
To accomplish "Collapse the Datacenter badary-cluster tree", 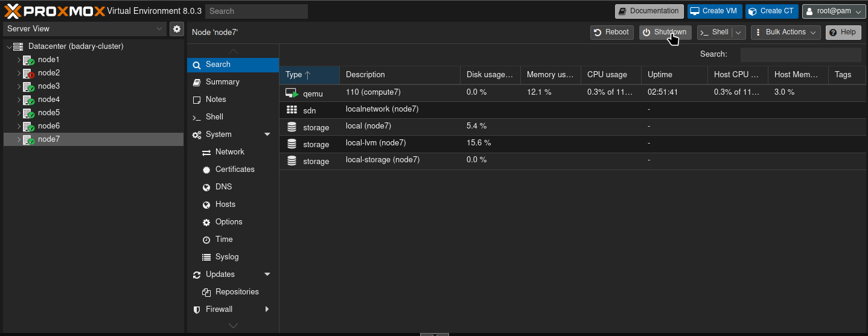I will pyautogui.click(x=8, y=46).
